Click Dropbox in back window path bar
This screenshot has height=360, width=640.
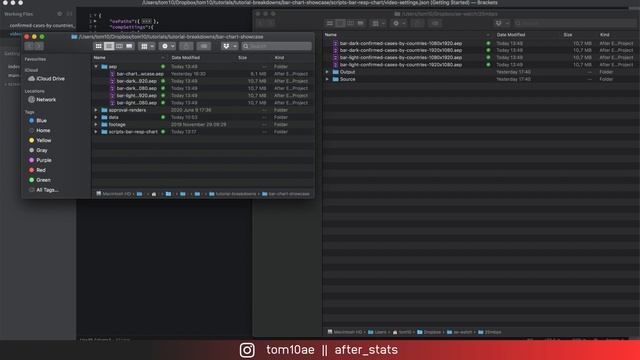tap(429, 332)
